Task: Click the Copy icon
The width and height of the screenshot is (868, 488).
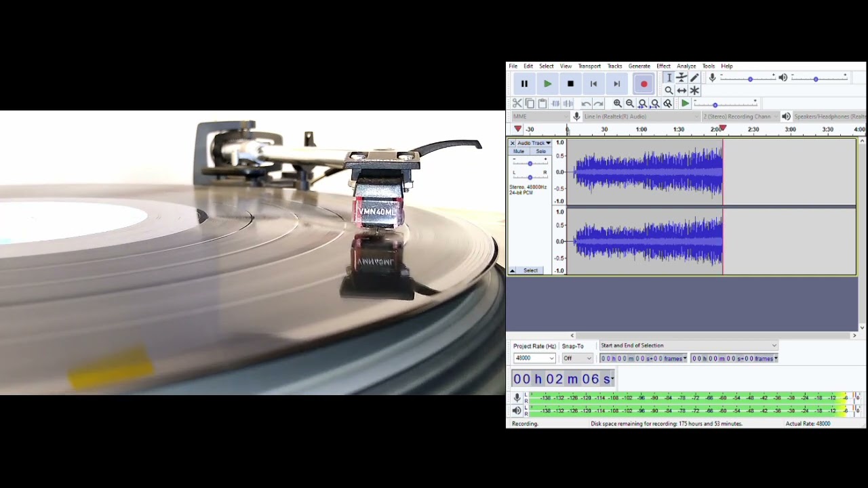Action: [x=530, y=104]
